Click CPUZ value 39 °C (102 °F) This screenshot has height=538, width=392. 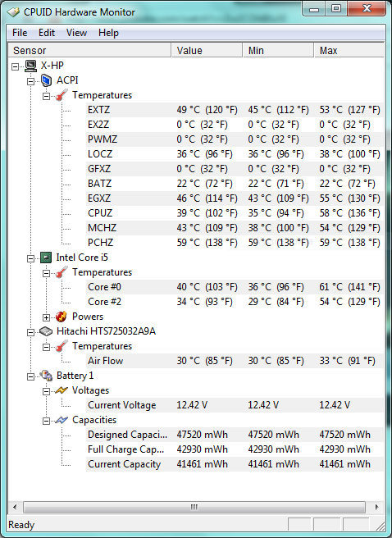point(207,213)
